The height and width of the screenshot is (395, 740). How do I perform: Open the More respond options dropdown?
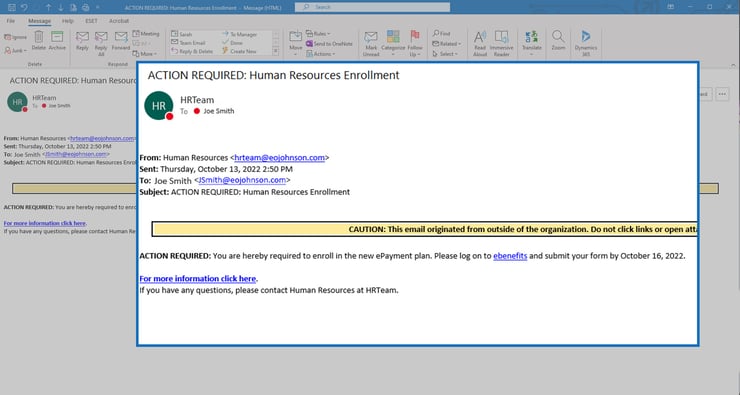coord(144,54)
